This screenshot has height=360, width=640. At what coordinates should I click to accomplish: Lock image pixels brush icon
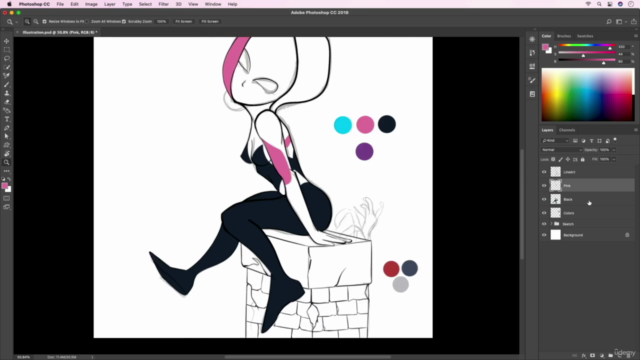(x=560, y=159)
